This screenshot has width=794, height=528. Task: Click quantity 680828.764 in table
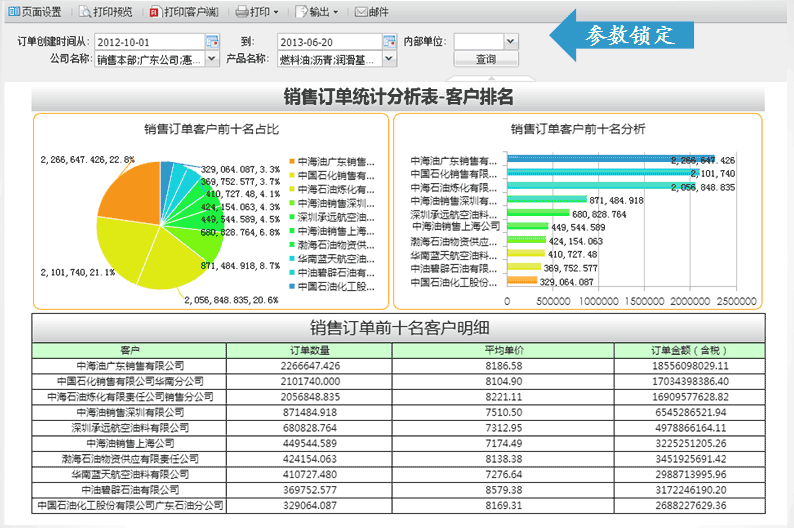tap(309, 428)
